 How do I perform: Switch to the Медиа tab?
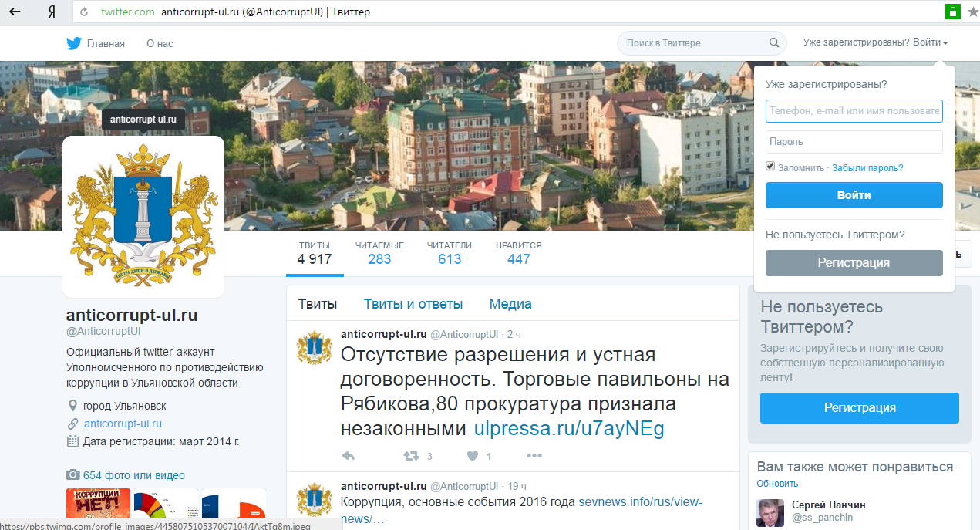[510, 304]
